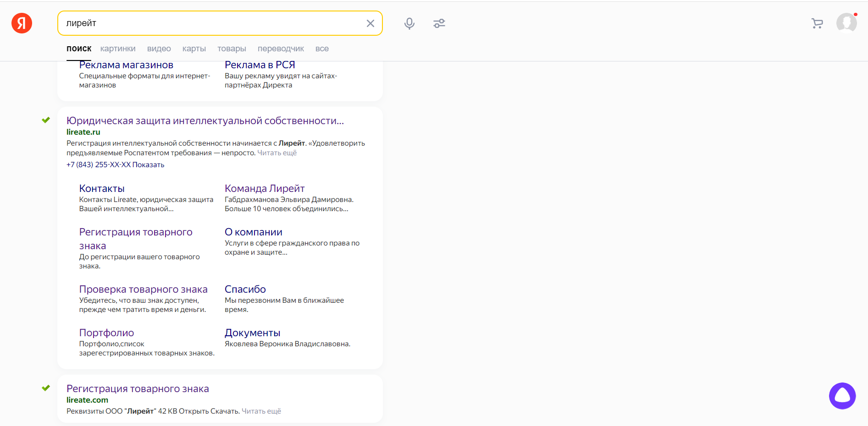Open the Регистрация товарного знака lireate.com result title
The width and height of the screenshot is (868, 426).
[138, 388]
